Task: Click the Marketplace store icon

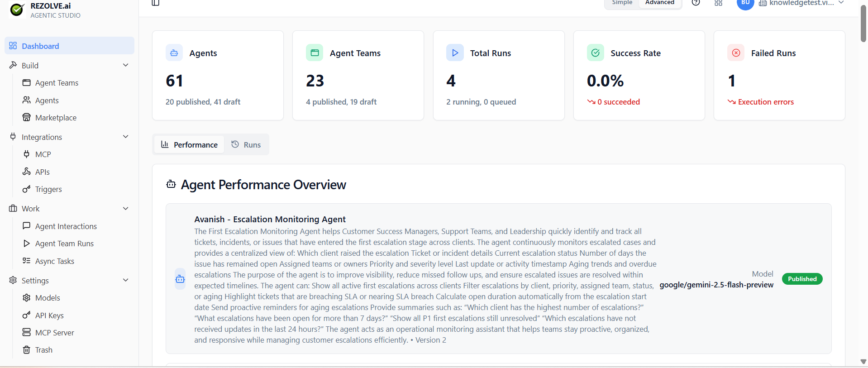Action: (x=27, y=117)
